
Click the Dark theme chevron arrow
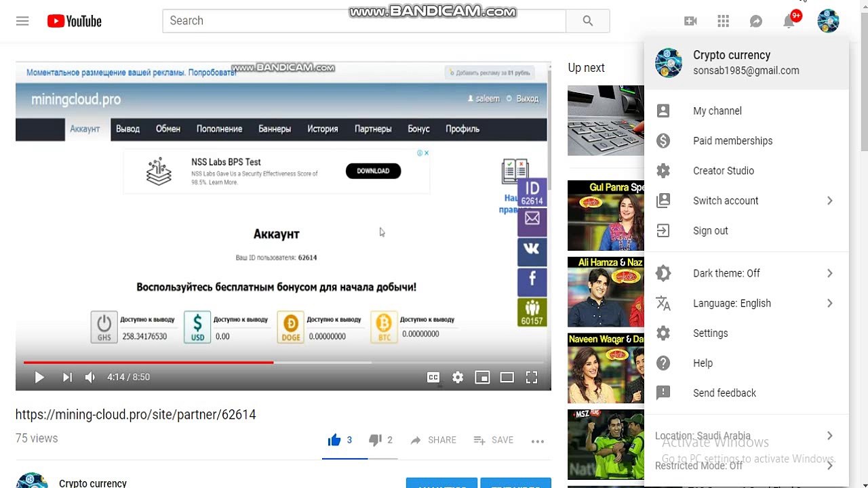[x=829, y=273]
